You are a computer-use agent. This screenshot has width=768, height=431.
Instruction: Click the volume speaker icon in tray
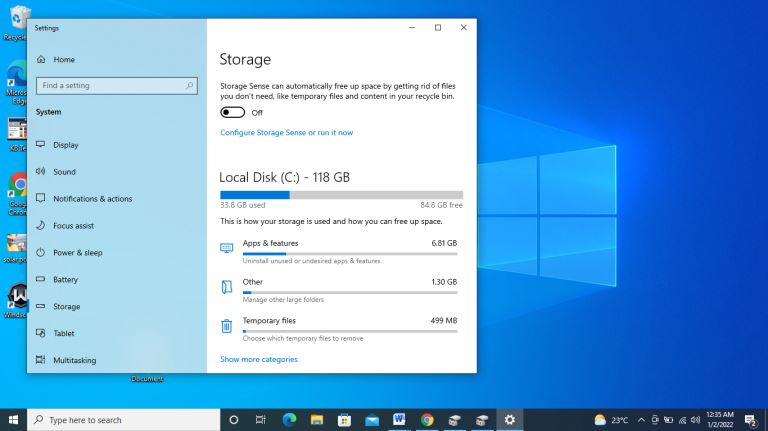click(696, 420)
